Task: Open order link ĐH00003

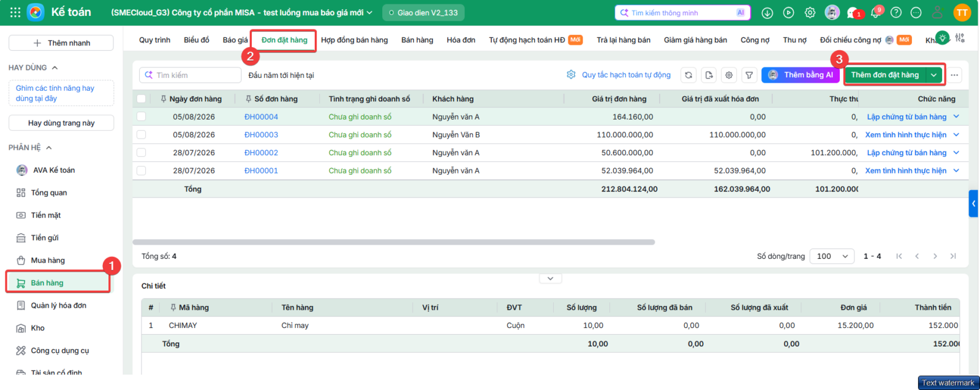Action: [261, 135]
